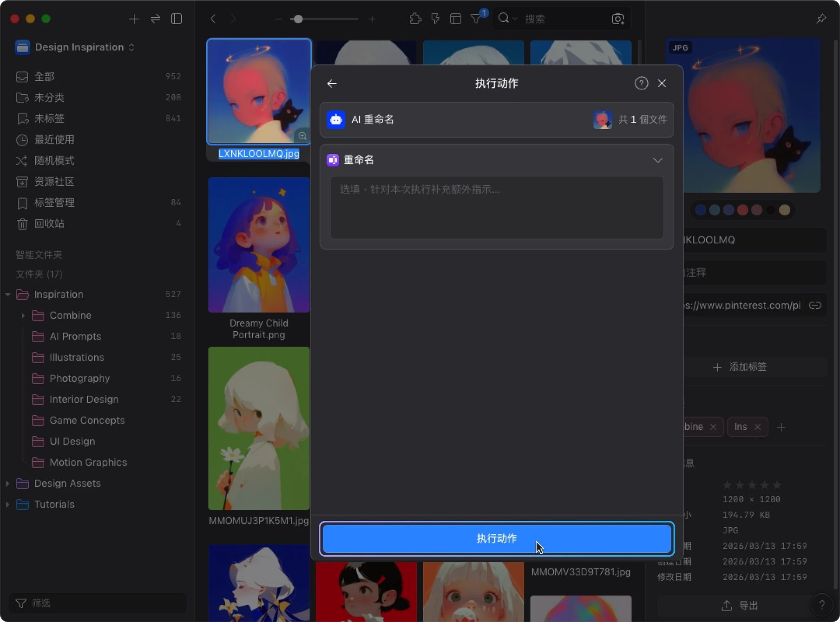This screenshot has width=840, height=622.
Task: Open 标签管理 in the sidebar
Action: 54,203
